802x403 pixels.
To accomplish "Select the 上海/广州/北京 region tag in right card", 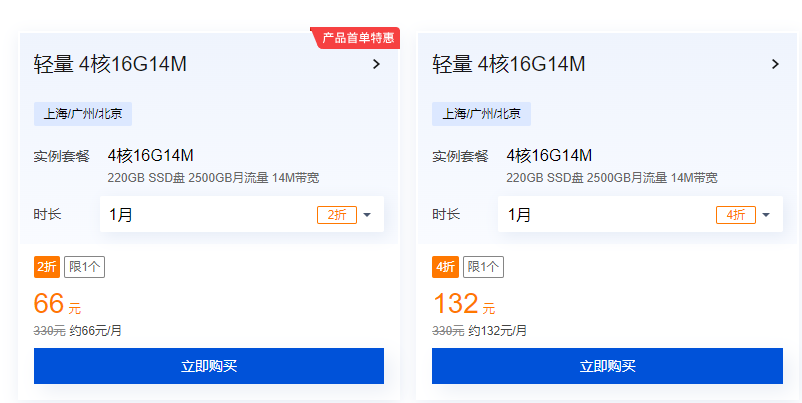I will 481,113.
